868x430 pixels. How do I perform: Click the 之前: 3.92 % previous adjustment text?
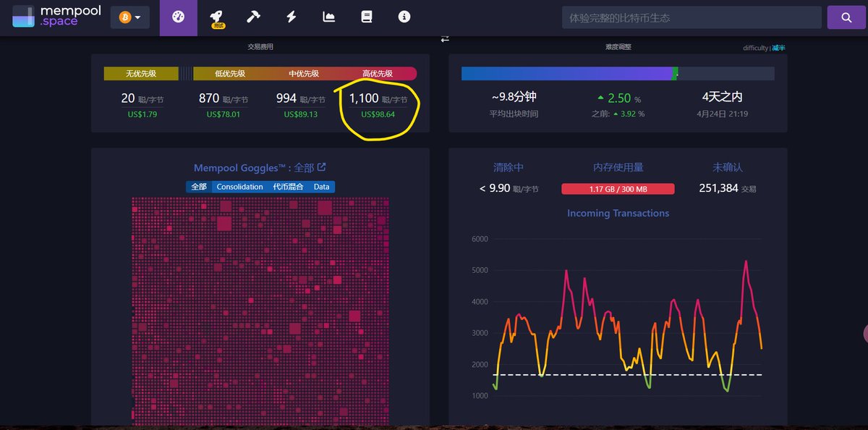pyautogui.click(x=619, y=114)
